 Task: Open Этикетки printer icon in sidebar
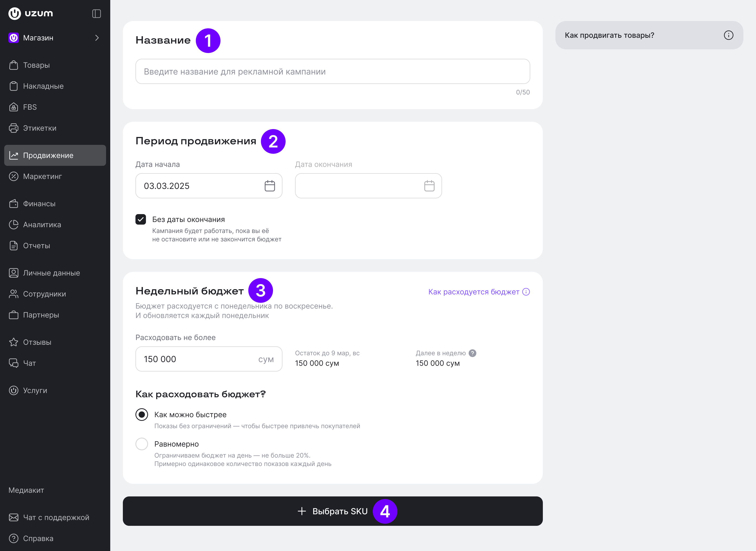point(14,128)
